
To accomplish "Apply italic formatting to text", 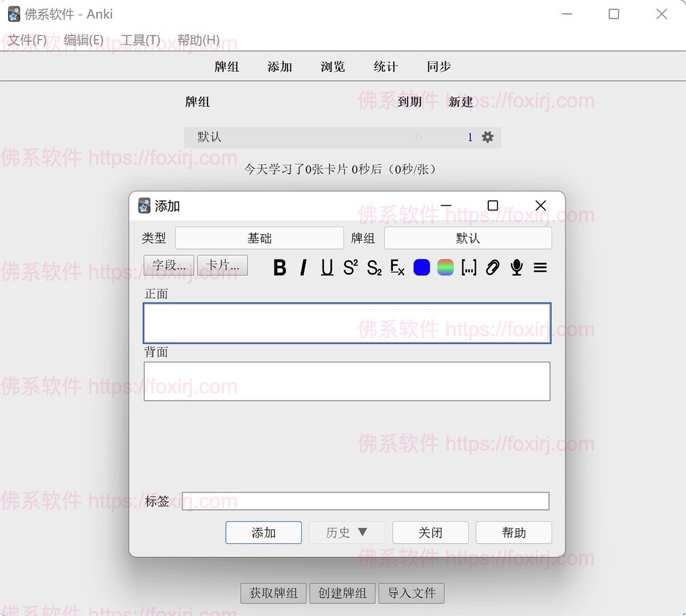I will 304,267.
